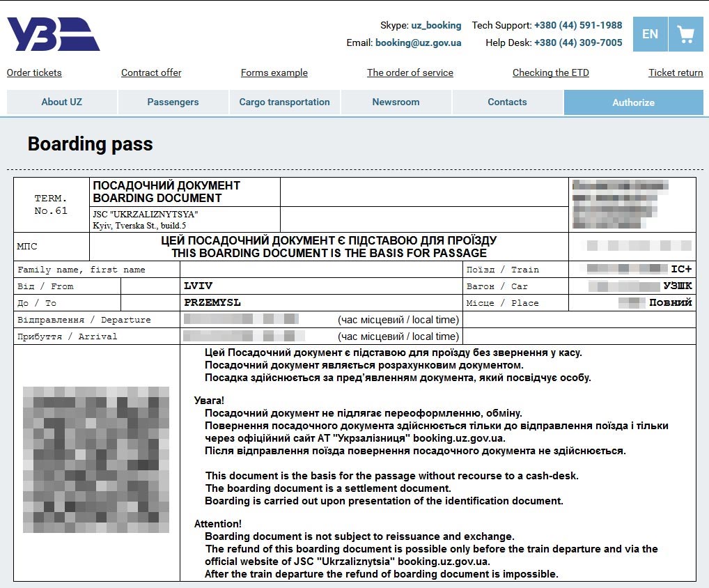Open the shopping cart icon
The height and width of the screenshot is (588, 709).
[685, 34]
